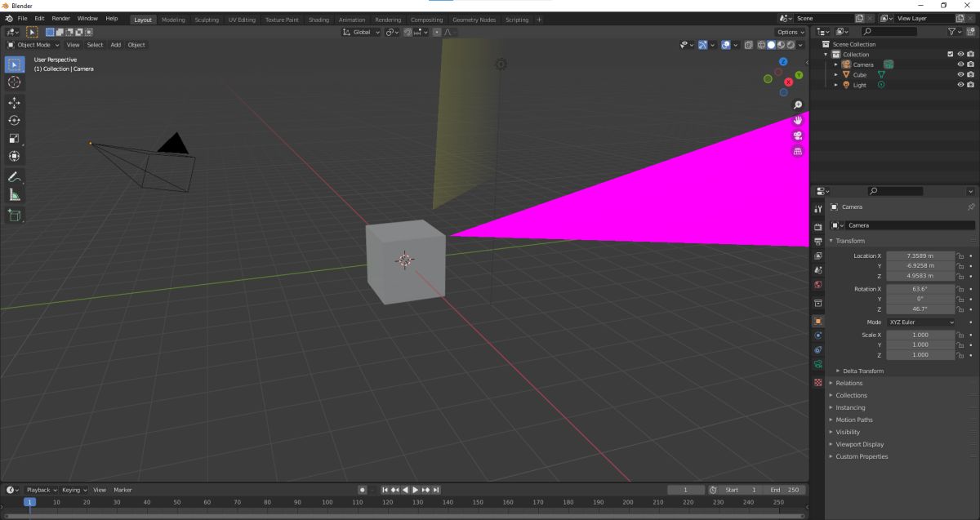Screen dimensions: 980x520
Task: Open the Render menu
Action: coord(61,18)
